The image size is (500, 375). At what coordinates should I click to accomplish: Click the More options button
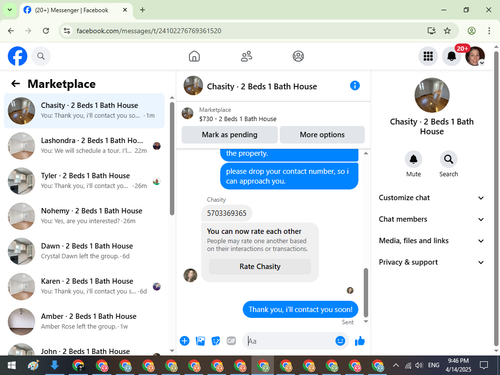(322, 135)
